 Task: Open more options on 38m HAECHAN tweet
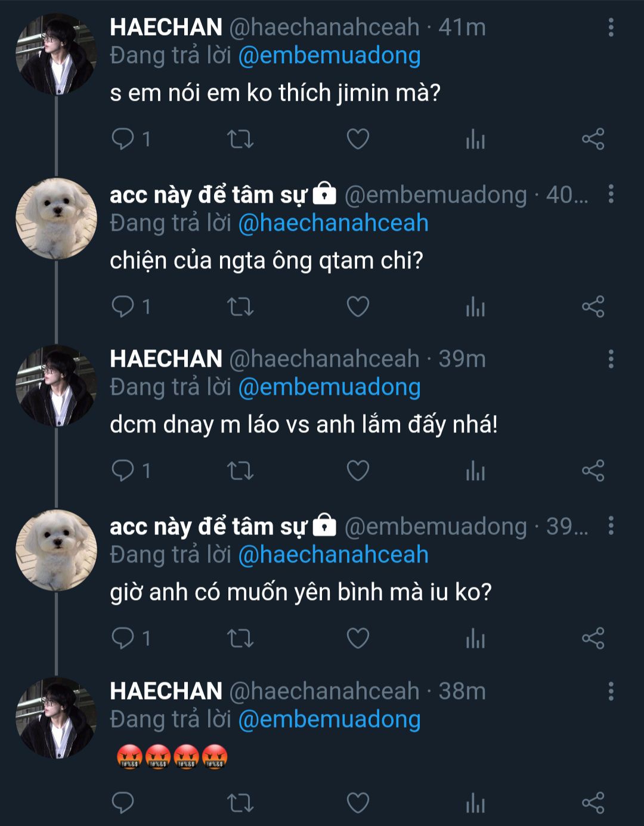coord(611,691)
